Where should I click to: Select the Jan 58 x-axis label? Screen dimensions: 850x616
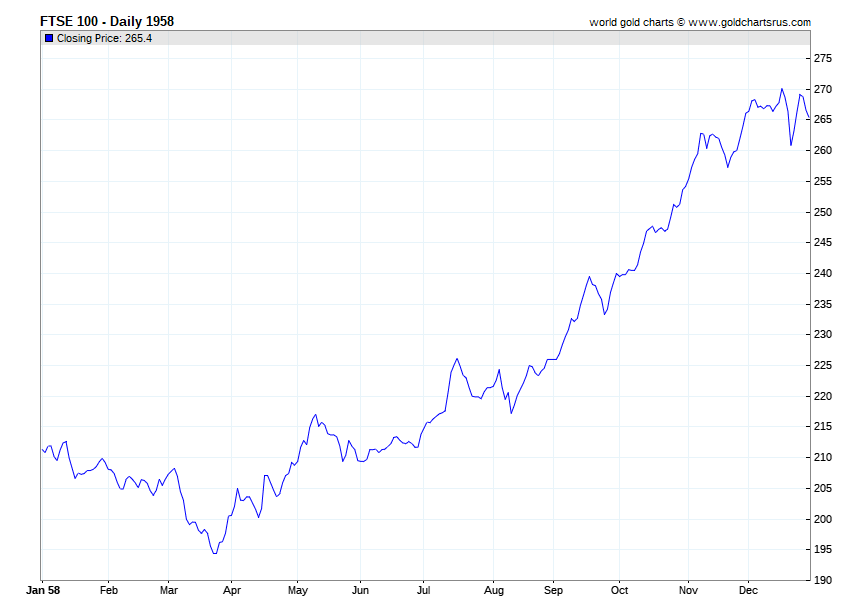coord(43,590)
